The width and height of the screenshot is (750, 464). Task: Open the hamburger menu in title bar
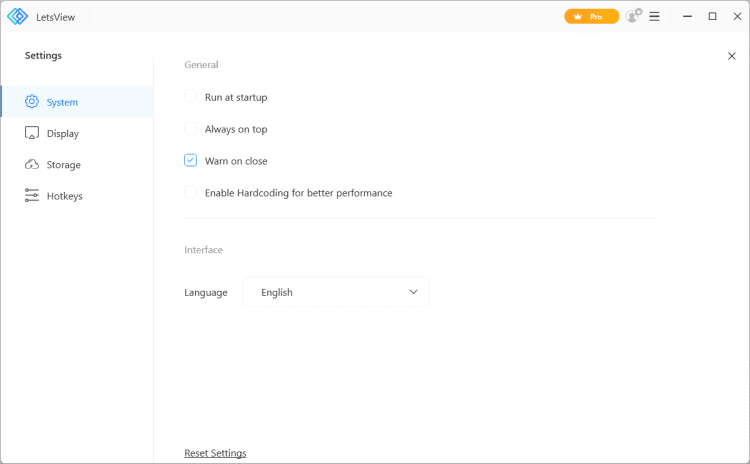point(655,16)
